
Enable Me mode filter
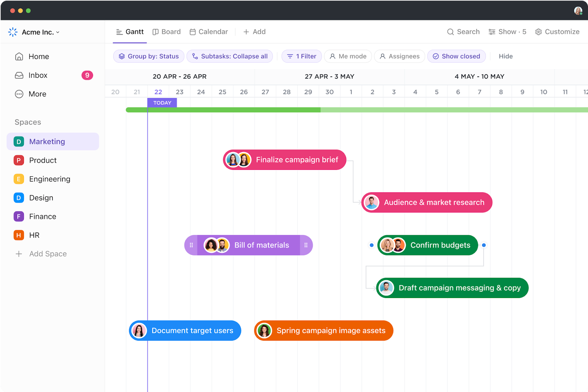point(347,56)
